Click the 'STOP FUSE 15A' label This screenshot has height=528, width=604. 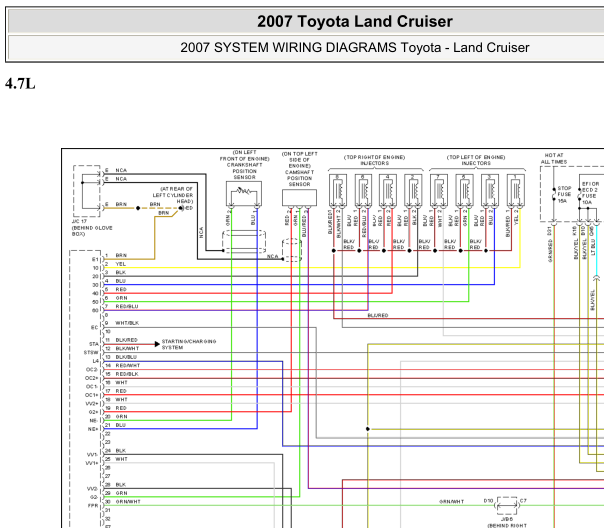[x=564, y=194]
